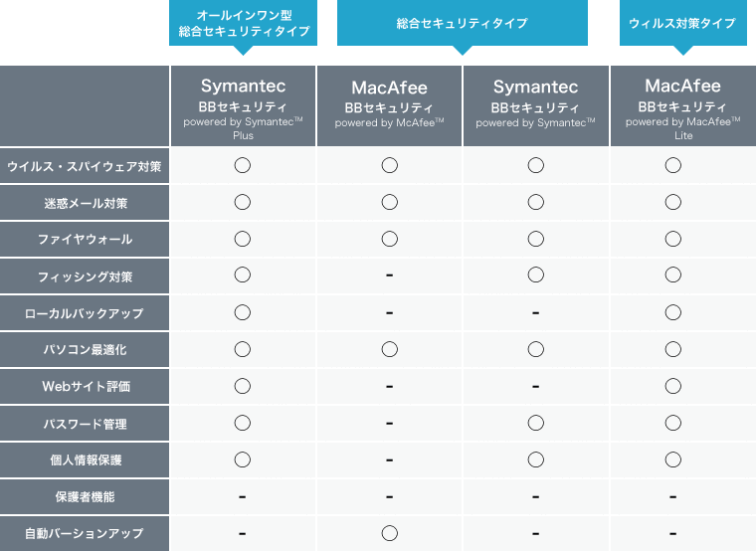756x551 pixels.
Task: Click the オールインワン型 総合セキュリティタイプ tab
Action: tap(242, 23)
